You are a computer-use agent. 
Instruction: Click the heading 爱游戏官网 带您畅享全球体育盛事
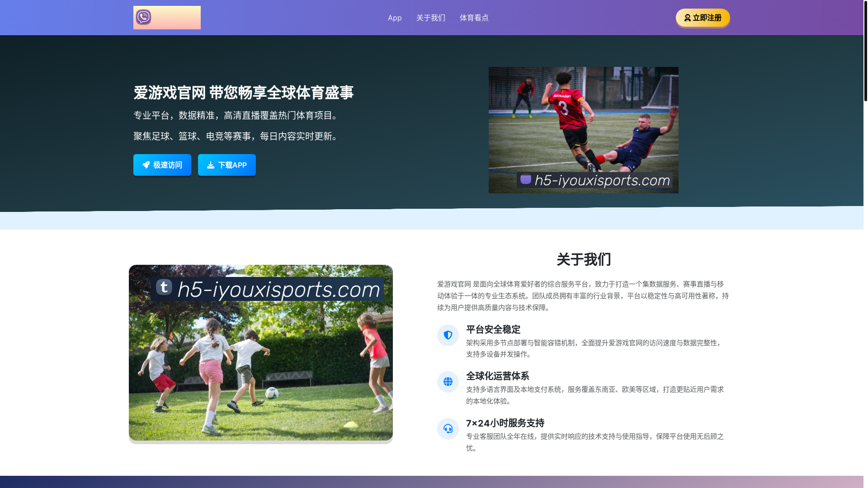click(243, 93)
